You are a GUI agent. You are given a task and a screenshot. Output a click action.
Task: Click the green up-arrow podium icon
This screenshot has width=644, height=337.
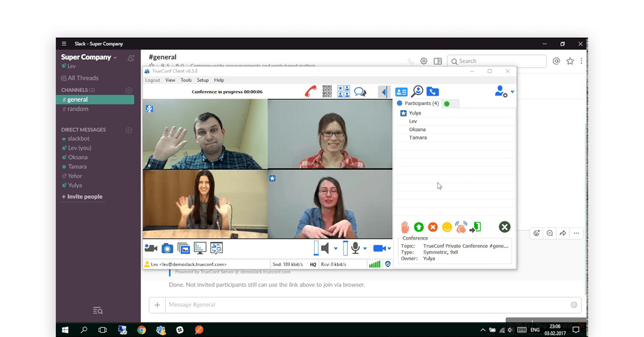[x=419, y=227]
